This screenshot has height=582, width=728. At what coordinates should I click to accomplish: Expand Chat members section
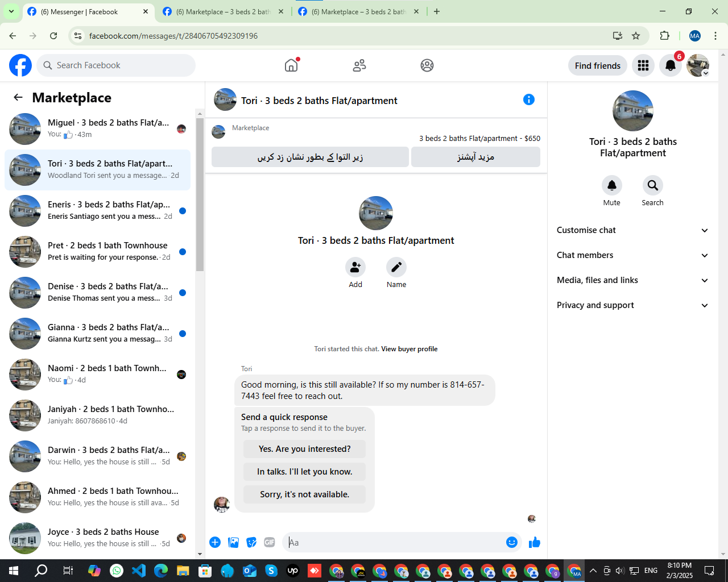coord(632,255)
